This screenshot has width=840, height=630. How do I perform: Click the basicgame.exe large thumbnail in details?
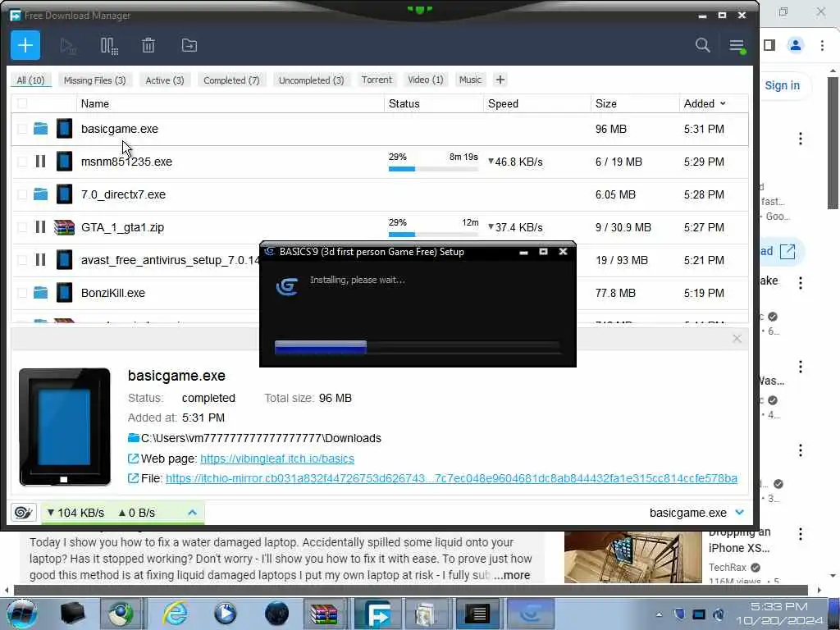click(64, 427)
